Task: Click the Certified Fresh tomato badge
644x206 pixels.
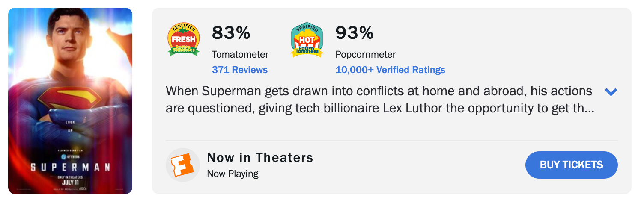Action: point(183,40)
